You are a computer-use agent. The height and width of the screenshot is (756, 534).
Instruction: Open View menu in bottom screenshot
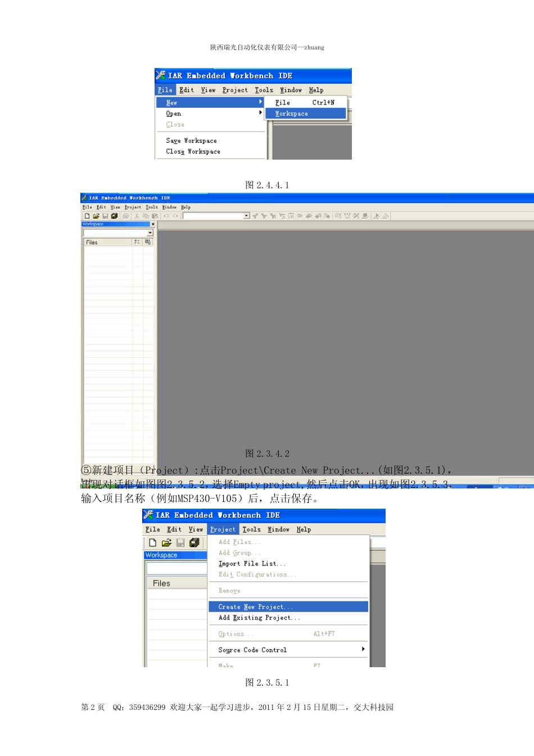pyautogui.click(x=196, y=529)
